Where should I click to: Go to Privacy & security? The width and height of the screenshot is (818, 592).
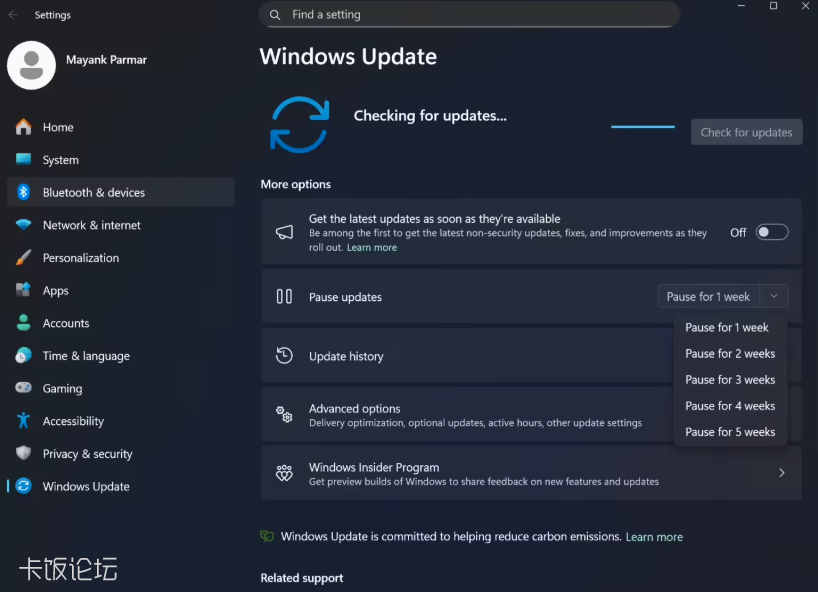tap(121, 453)
